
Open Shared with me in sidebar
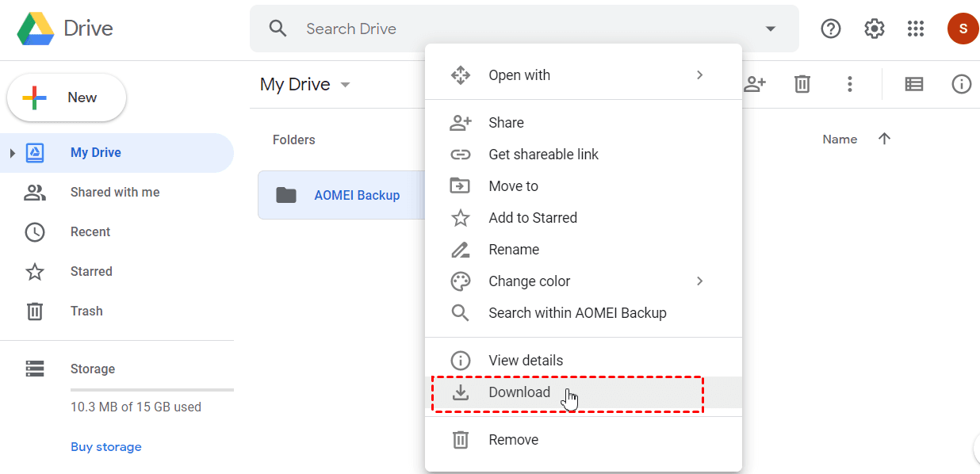point(115,193)
